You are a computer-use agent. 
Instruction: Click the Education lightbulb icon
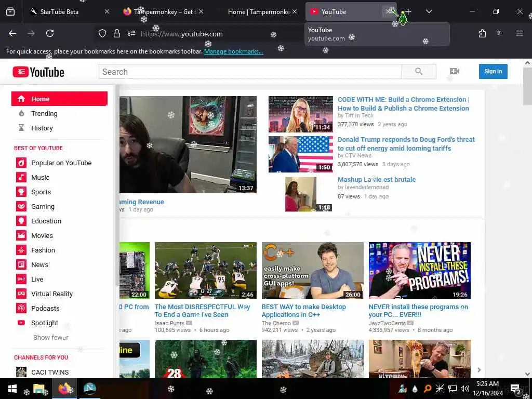tap(21, 221)
